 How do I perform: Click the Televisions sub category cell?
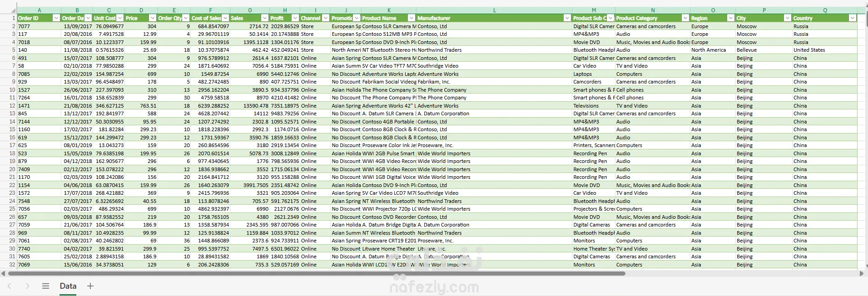[x=594, y=106]
